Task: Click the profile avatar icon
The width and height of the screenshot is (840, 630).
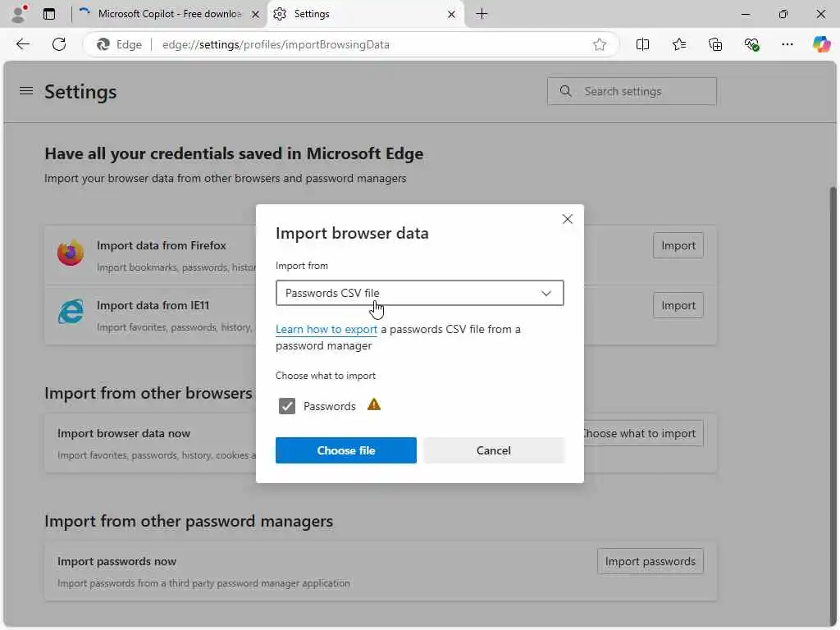Action: [x=18, y=14]
